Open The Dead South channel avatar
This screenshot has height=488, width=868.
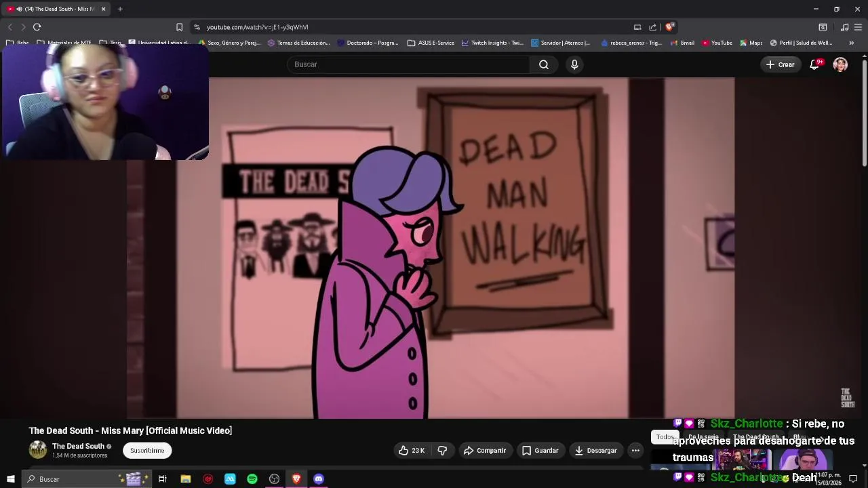click(x=37, y=449)
